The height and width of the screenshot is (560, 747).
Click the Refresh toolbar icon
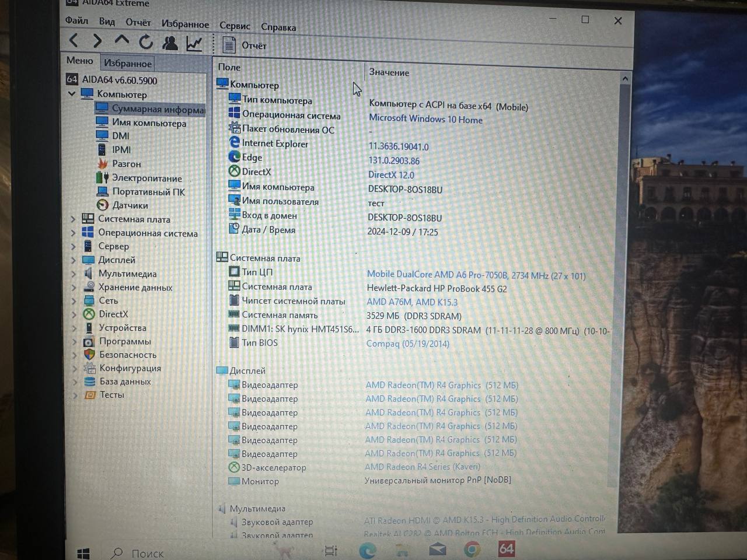[x=146, y=41]
